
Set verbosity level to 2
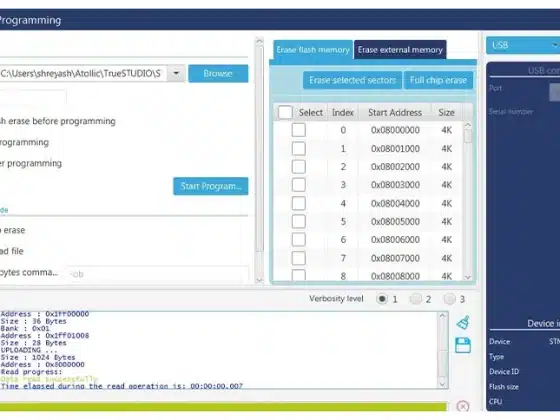(x=415, y=299)
